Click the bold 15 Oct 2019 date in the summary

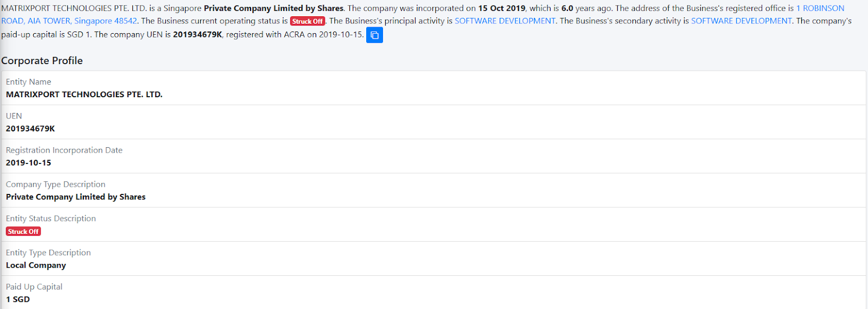click(501, 8)
